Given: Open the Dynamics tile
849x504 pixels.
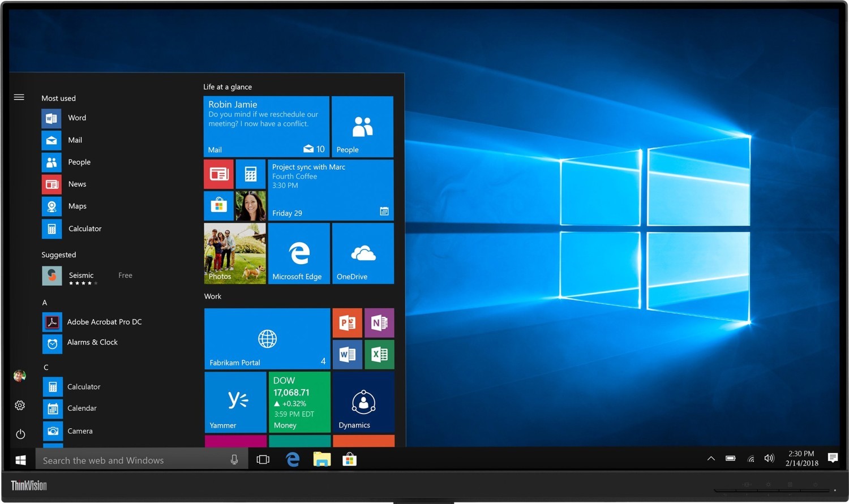Looking at the screenshot, I should pyautogui.click(x=363, y=402).
